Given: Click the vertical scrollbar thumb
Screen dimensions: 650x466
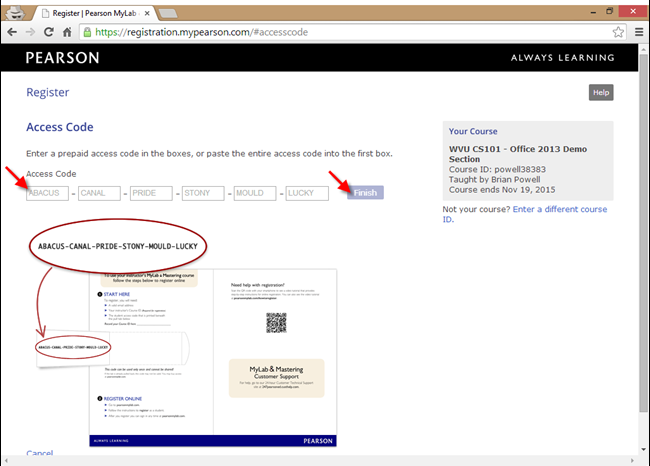Looking at the screenshot, I should pos(643,232).
